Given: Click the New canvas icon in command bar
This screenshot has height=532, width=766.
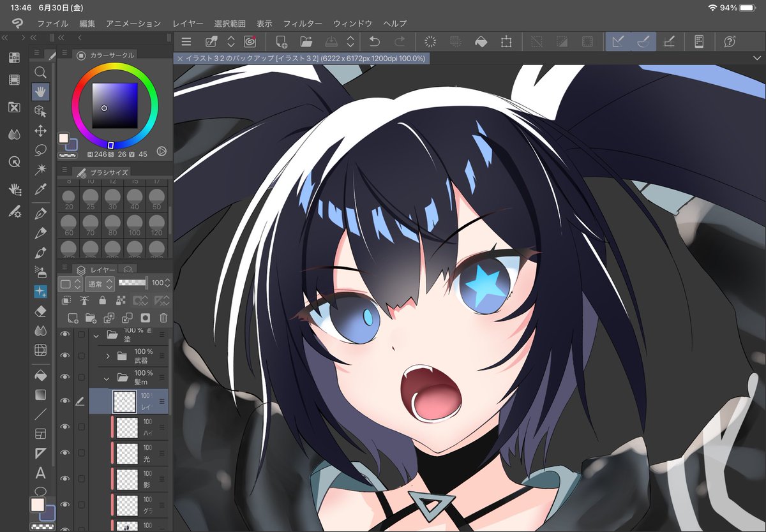Looking at the screenshot, I should point(281,42).
